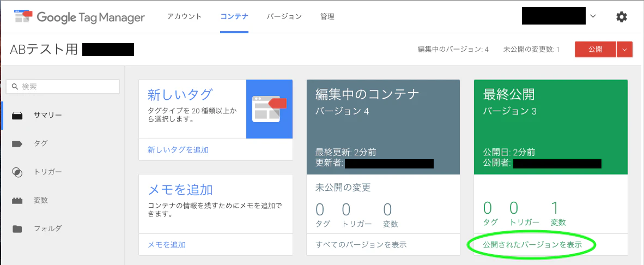The width and height of the screenshot is (644, 265).
Task: Click the 最終更新: 2分前 text
Action: [x=346, y=153]
